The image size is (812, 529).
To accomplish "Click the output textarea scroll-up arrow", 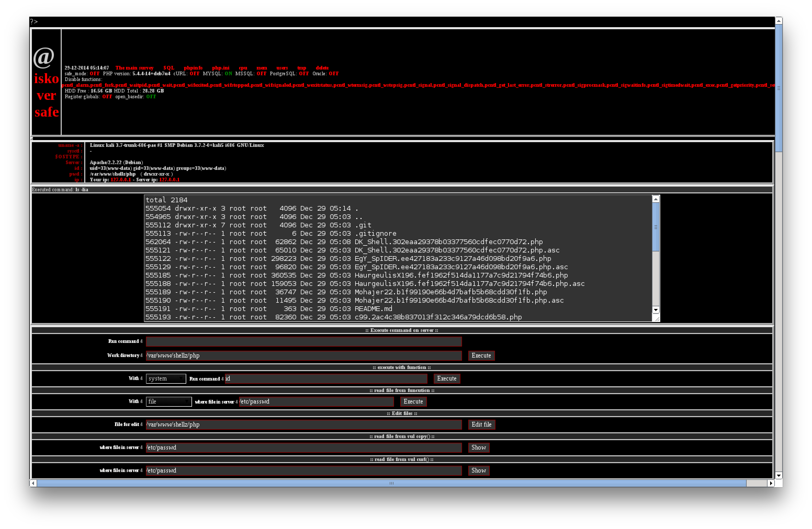I will pyautogui.click(x=656, y=199).
